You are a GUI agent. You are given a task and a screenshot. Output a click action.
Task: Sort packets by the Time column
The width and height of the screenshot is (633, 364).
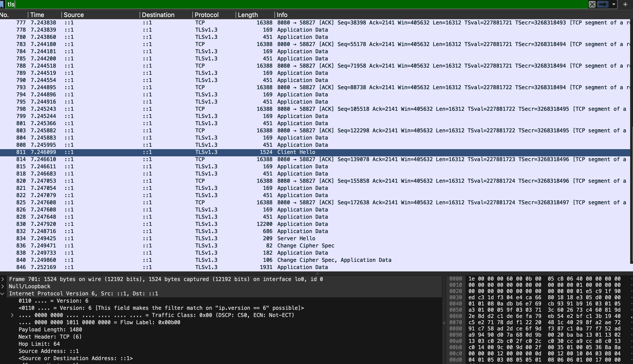coord(45,15)
